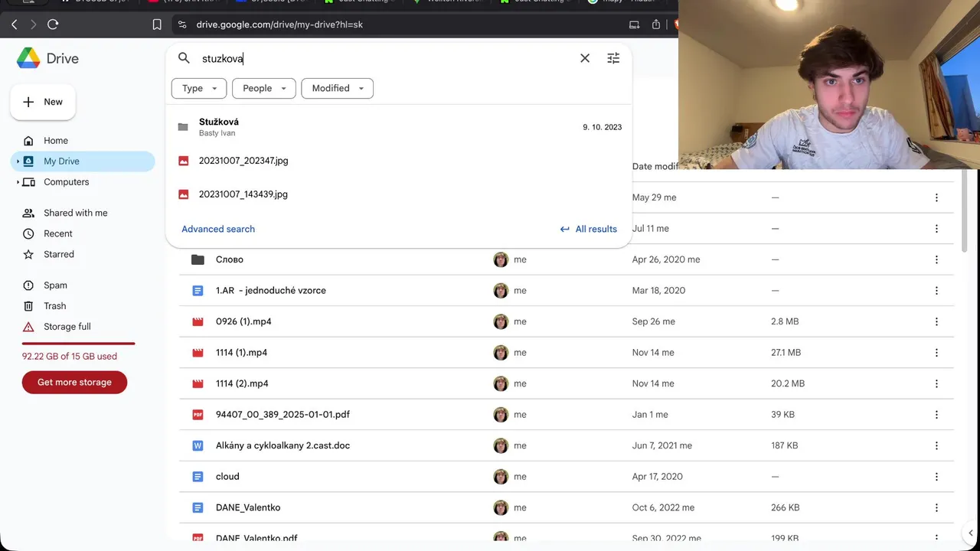980x551 pixels.
Task: Open 20231007_202347.jpg search result
Action: (399, 161)
